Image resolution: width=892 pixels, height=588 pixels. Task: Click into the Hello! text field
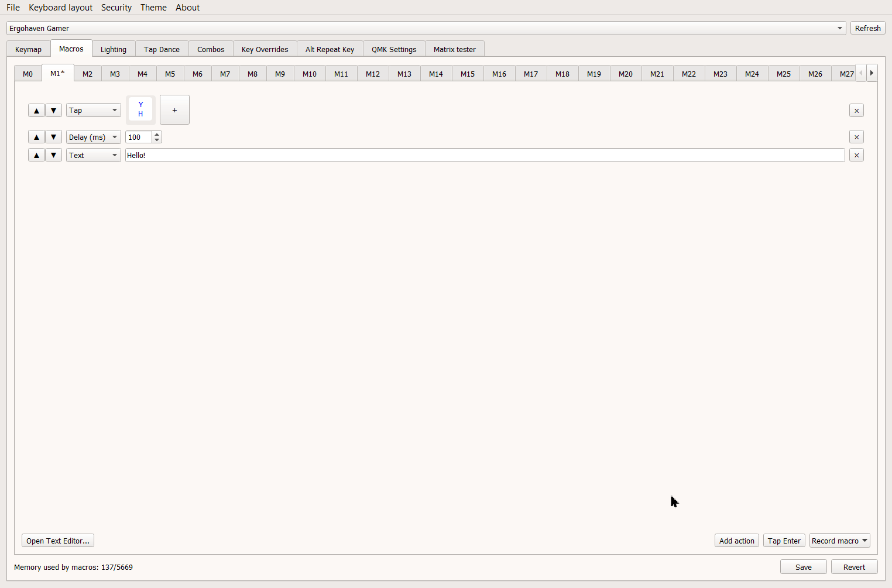[485, 155]
